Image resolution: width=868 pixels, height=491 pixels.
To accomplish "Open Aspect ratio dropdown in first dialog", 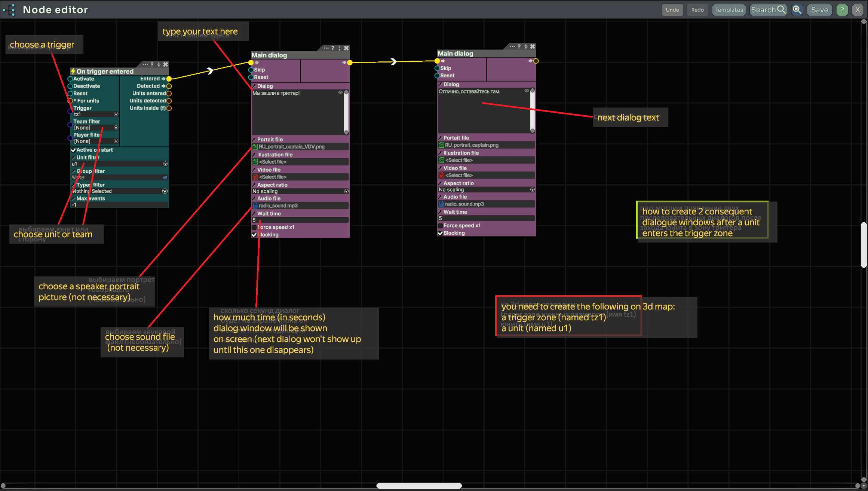I will click(346, 191).
